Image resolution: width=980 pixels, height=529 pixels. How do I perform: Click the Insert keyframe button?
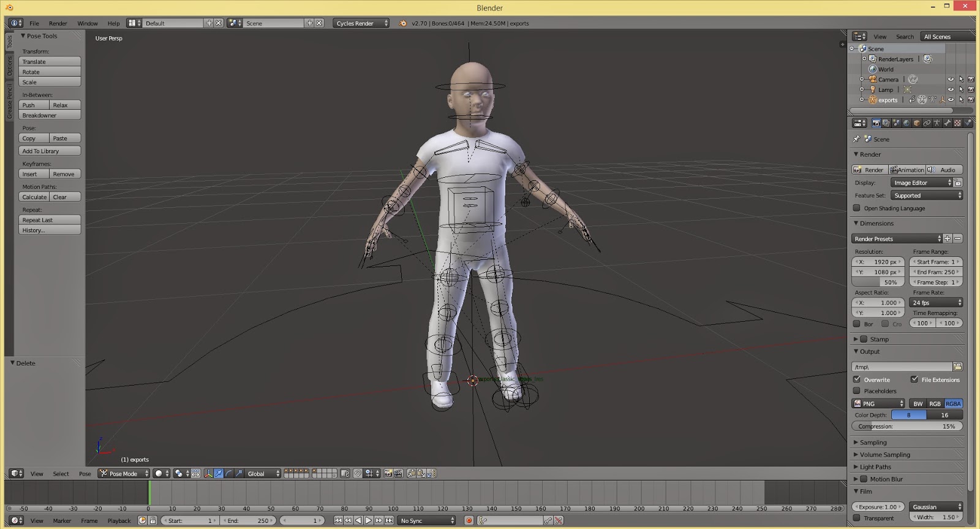click(34, 174)
